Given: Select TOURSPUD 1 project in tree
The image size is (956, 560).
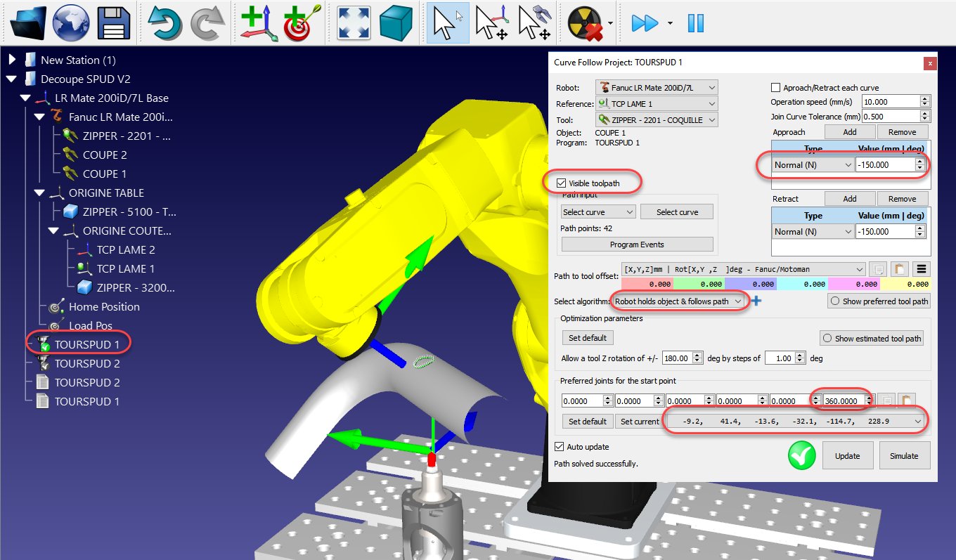Looking at the screenshot, I should point(87,345).
